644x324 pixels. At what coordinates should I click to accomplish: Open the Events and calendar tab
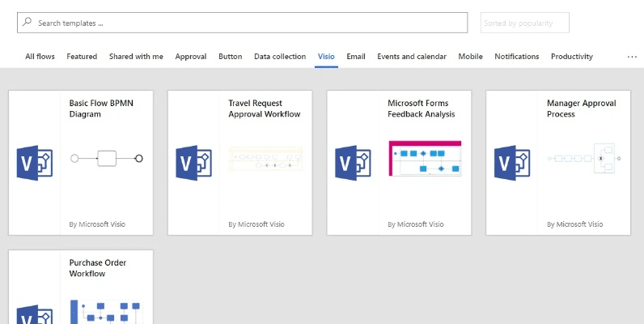point(411,57)
